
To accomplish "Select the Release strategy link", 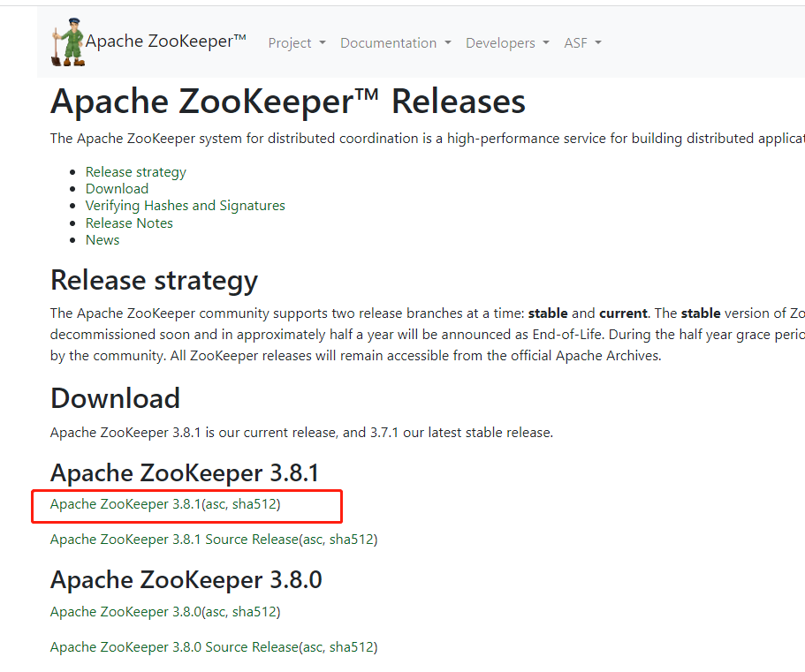I will coord(135,171).
